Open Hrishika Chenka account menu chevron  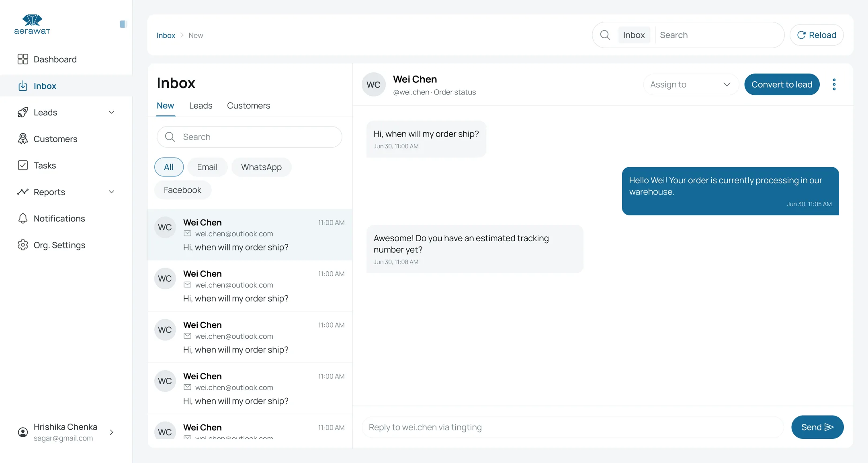click(x=112, y=432)
